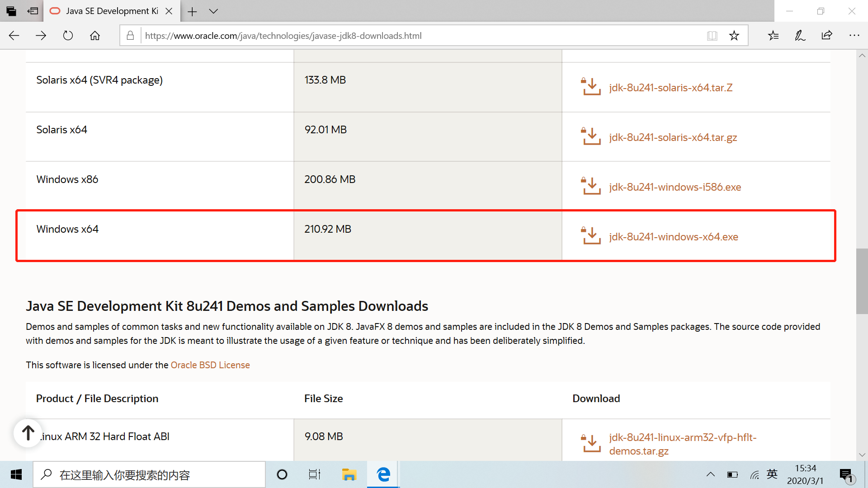Click the browser refresh button
Screen dimensions: 868x488
[68, 36]
